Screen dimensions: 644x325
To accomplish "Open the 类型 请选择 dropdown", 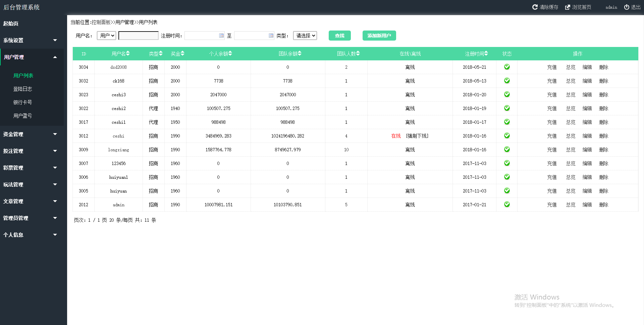I will tap(305, 36).
